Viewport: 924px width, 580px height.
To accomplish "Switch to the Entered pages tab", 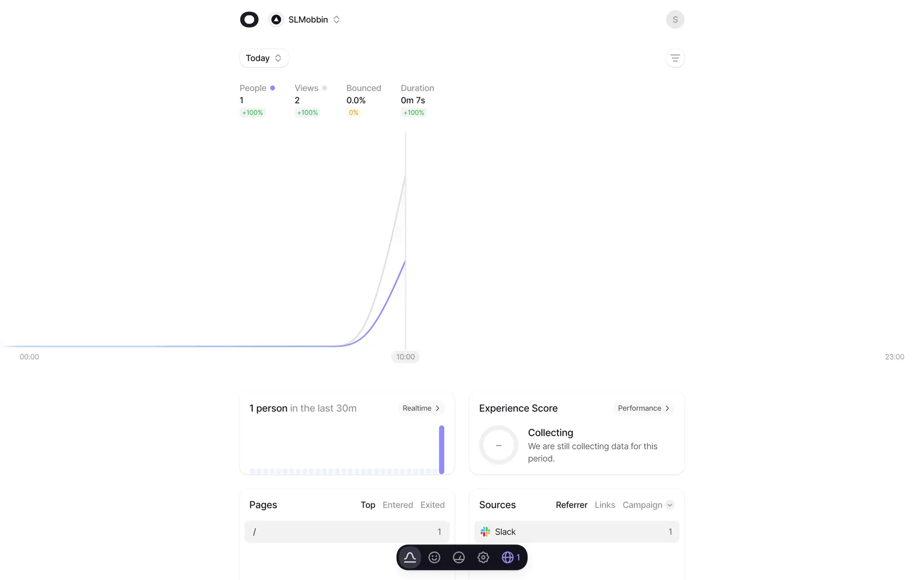I will pyautogui.click(x=398, y=505).
